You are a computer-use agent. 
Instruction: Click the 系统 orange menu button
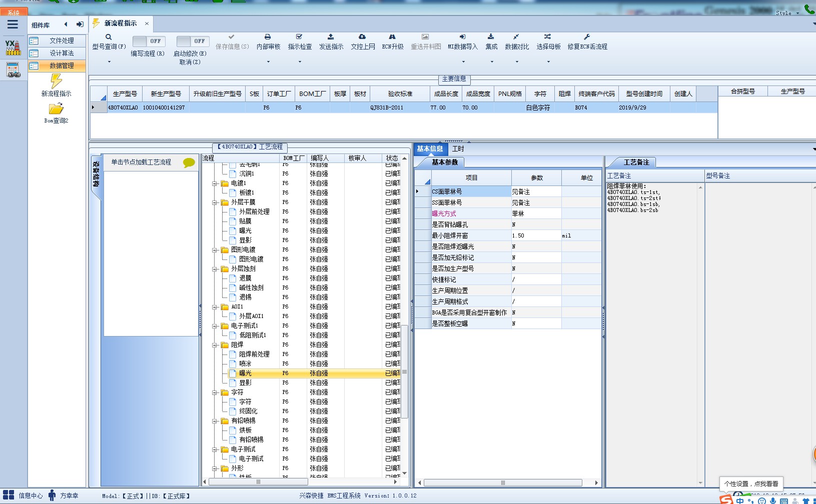pos(14,12)
